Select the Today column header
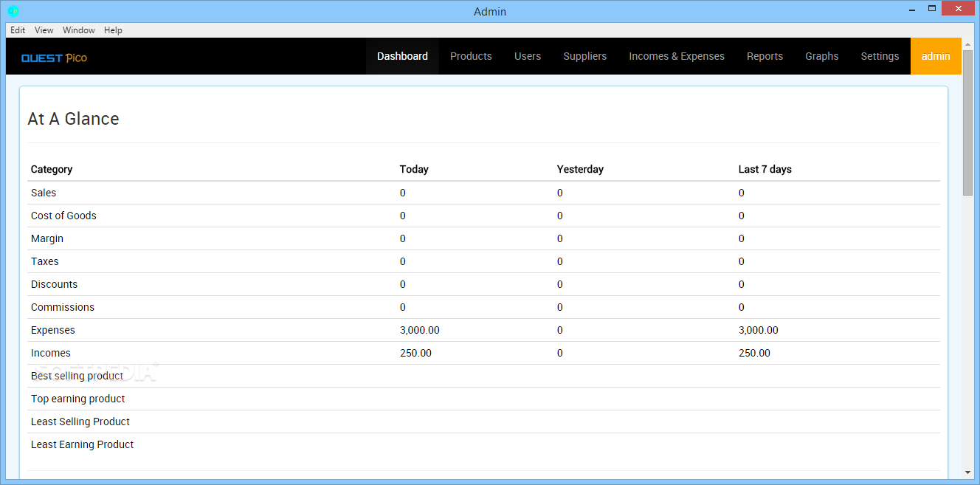This screenshot has height=485, width=980. coord(414,169)
